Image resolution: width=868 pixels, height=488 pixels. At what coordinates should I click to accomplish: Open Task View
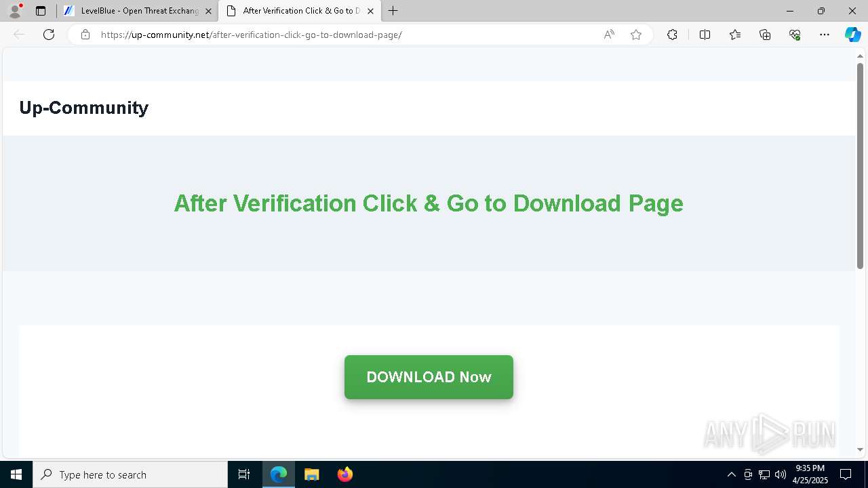pos(244,474)
